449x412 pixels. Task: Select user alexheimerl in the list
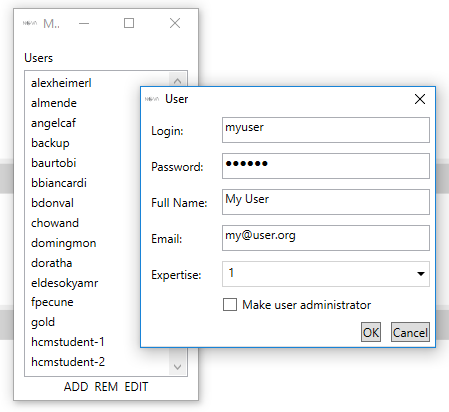[61, 83]
